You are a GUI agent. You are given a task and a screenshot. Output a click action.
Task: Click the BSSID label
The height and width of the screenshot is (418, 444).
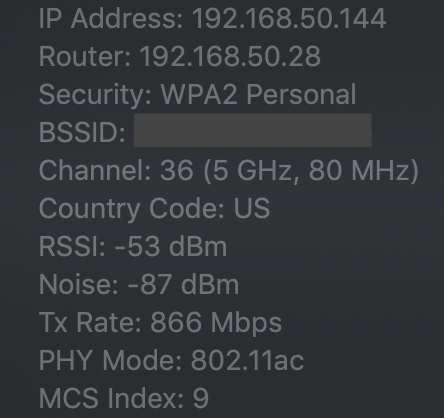[x=82, y=132]
